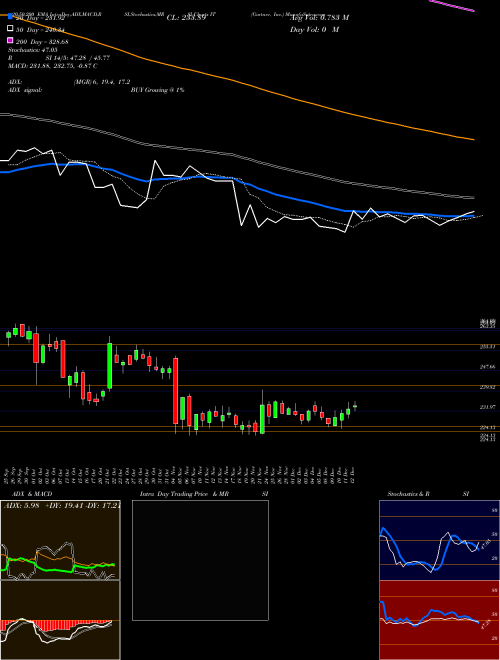
Task: Click the MACD values readout line
Action: click(53, 66)
